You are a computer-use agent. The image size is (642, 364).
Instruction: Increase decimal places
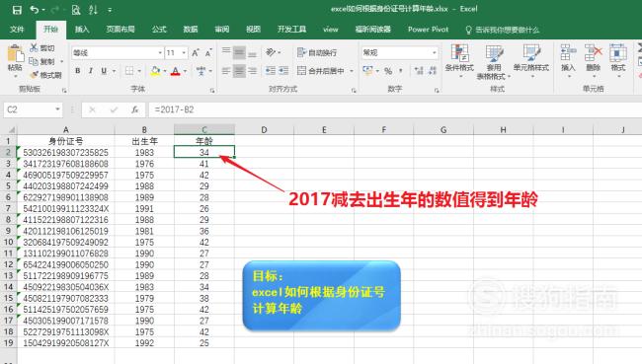click(419, 71)
